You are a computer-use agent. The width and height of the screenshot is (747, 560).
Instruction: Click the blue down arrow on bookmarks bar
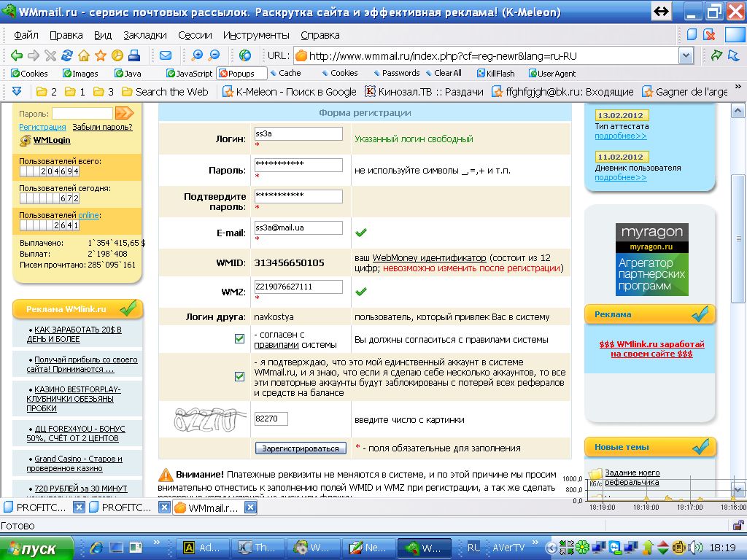click(17, 91)
